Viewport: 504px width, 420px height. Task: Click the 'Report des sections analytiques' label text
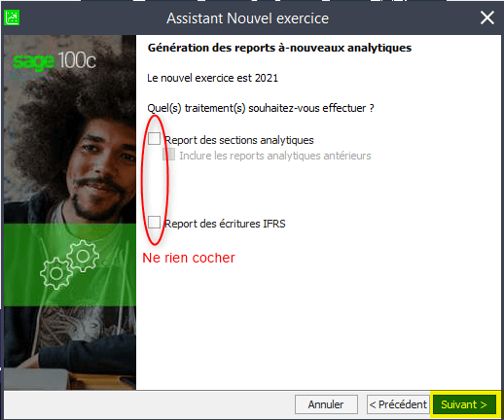click(239, 140)
